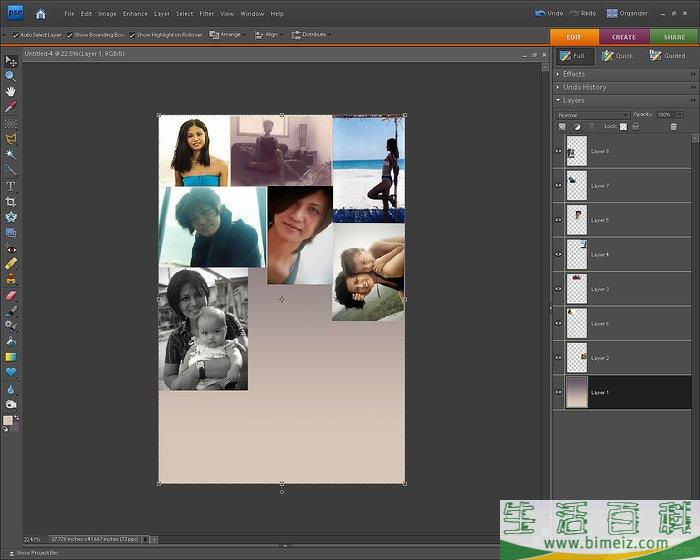This screenshot has width=700, height=560.
Task: Switch to the SHARE tab
Action: pyautogui.click(x=674, y=37)
